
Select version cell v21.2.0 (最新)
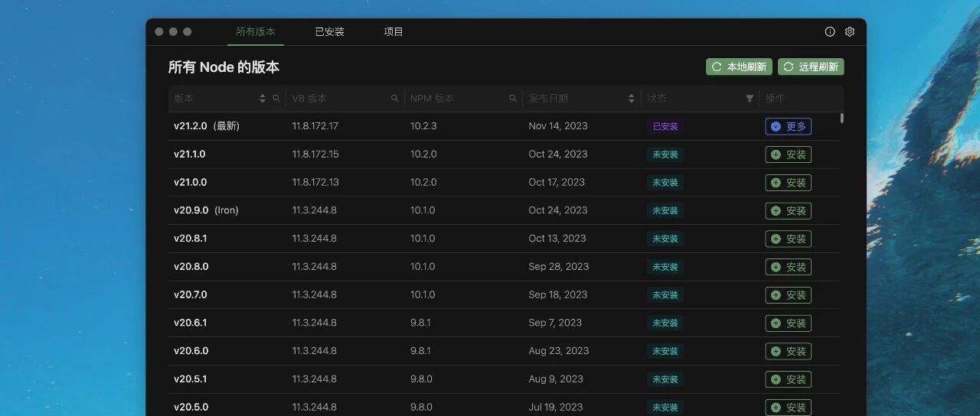(x=207, y=126)
